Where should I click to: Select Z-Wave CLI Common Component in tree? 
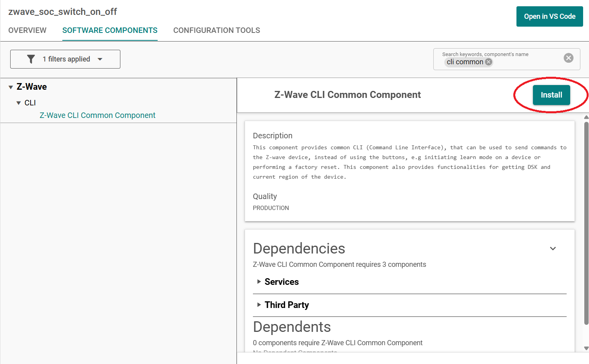[98, 115]
